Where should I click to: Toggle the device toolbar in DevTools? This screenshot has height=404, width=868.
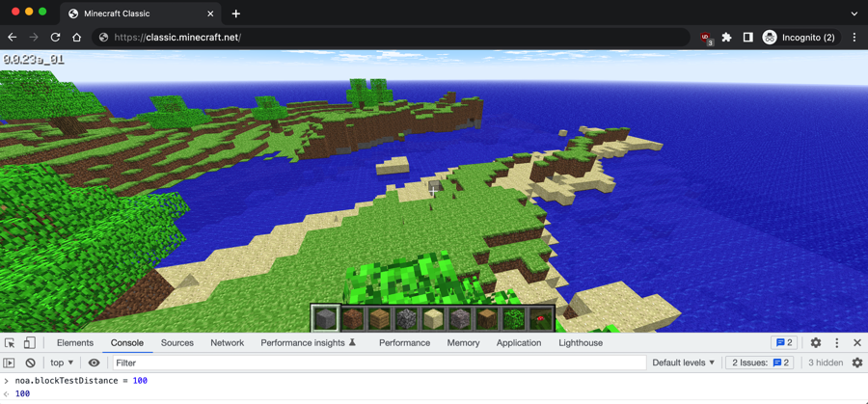coord(30,342)
